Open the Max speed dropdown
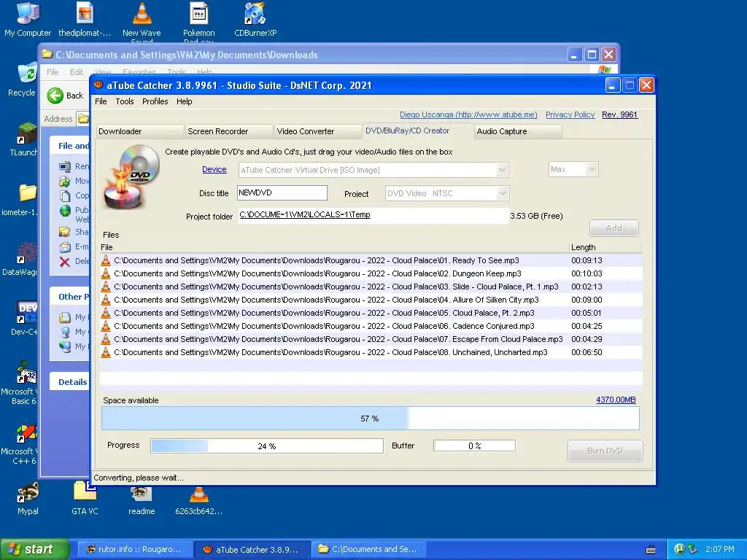Image resolution: width=747 pixels, height=560 pixels. pyautogui.click(x=592, y=169)
